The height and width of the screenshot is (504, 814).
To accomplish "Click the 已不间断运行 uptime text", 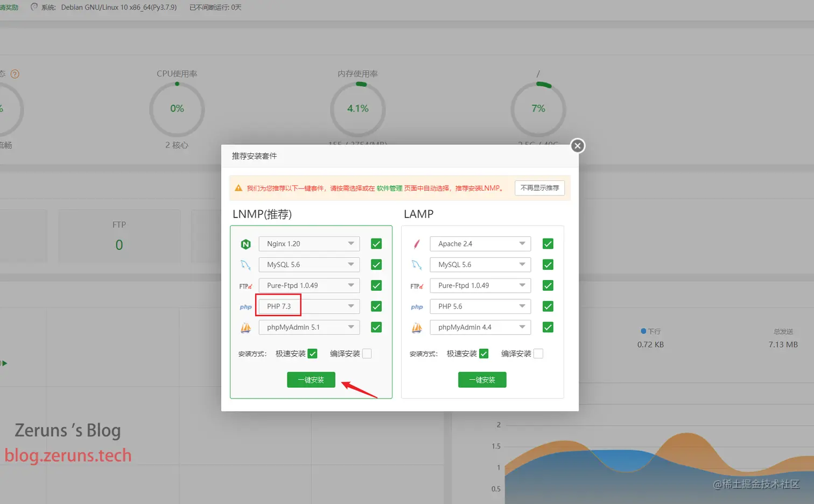I will pyautogui.click(x=215, y=8).
